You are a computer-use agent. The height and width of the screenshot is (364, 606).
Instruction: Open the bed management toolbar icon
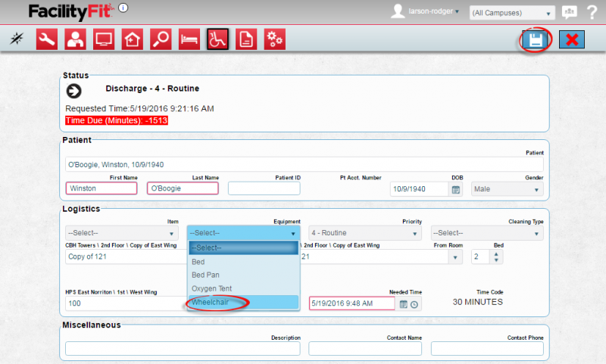pos(189,39)
